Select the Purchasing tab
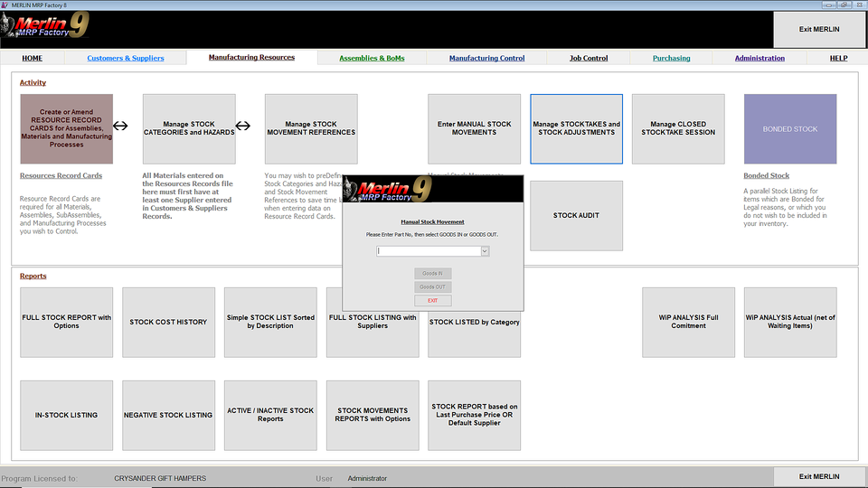Viewport: 868px width, 488px height. tap(671, 58)
